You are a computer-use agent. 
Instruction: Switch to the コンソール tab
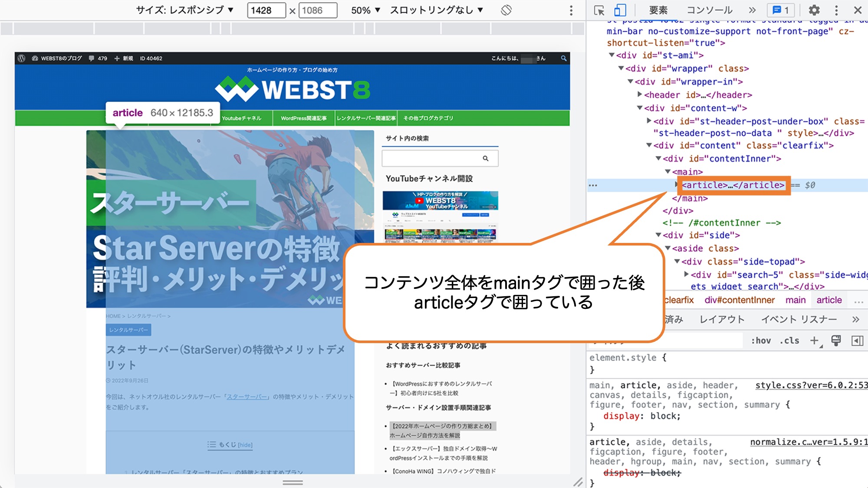click(x=710, y=10)
